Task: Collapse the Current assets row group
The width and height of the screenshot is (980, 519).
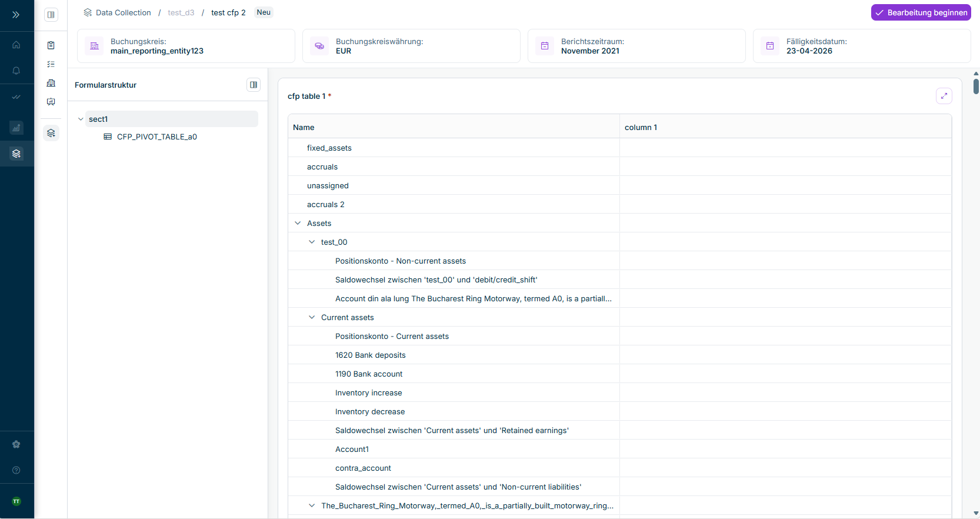Action: point(312,317)
